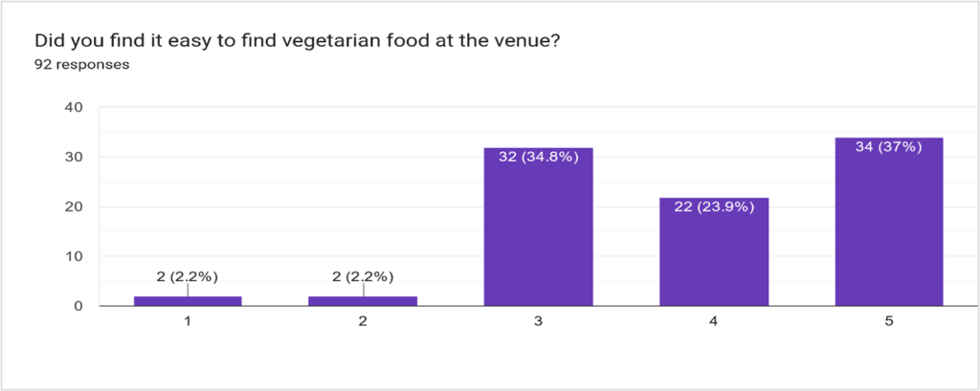Click the x-axis label '1'
This screenshot has width=980, height=391.
pos(188,322)
